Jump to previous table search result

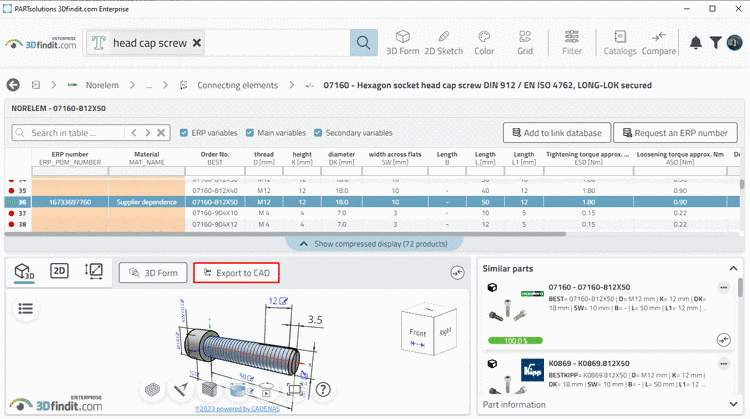[134, 132]
